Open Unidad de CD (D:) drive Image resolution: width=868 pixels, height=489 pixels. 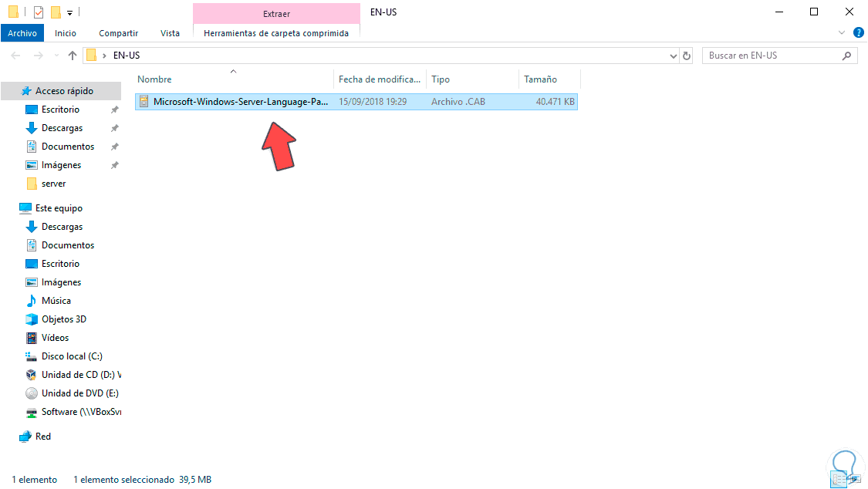[x=81, y=375]
